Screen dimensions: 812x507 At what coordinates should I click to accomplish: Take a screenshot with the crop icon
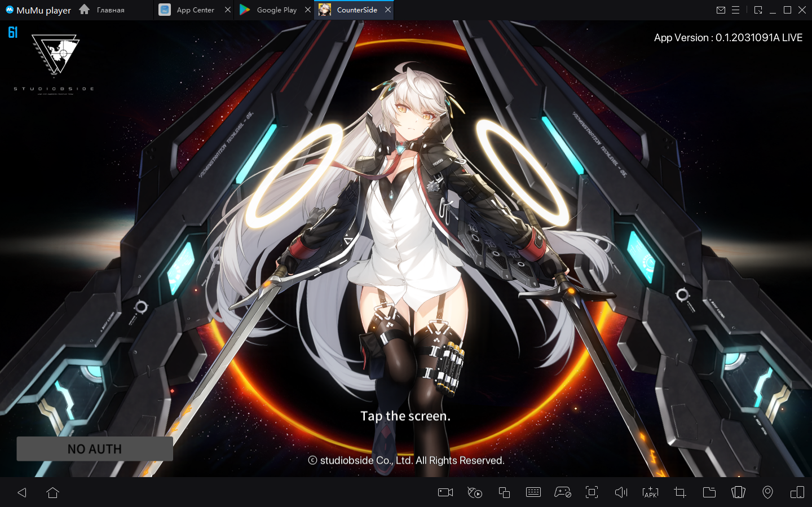(680, 492)
